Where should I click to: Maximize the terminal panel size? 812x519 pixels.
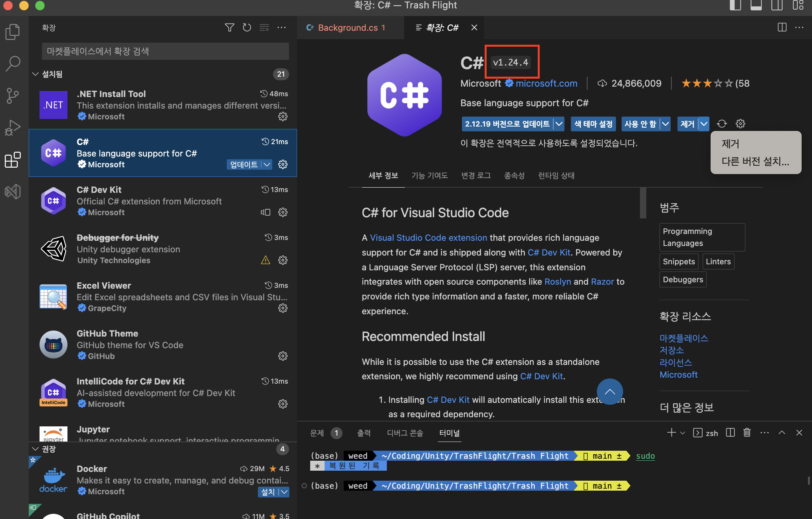click(782, 433)
